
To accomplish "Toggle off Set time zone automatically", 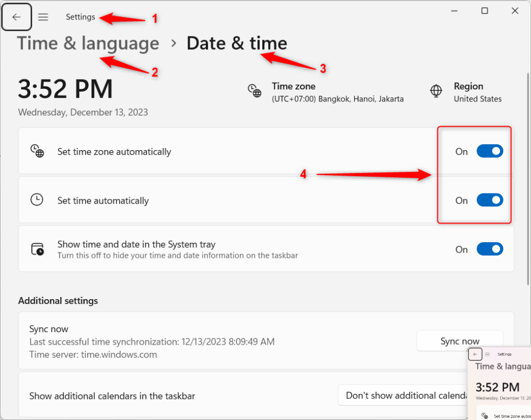I will (x=489, y=151).
